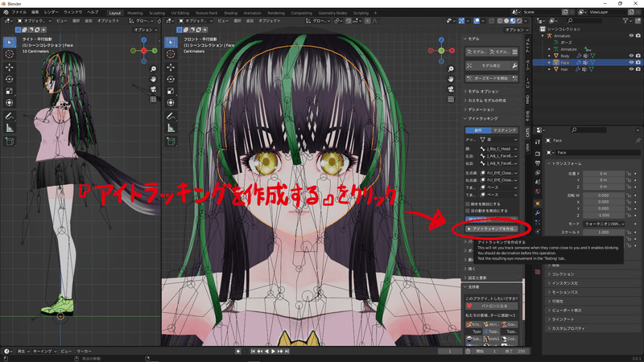
Task: Select the Select Box tool in front viewport
Action: [171, 42]
